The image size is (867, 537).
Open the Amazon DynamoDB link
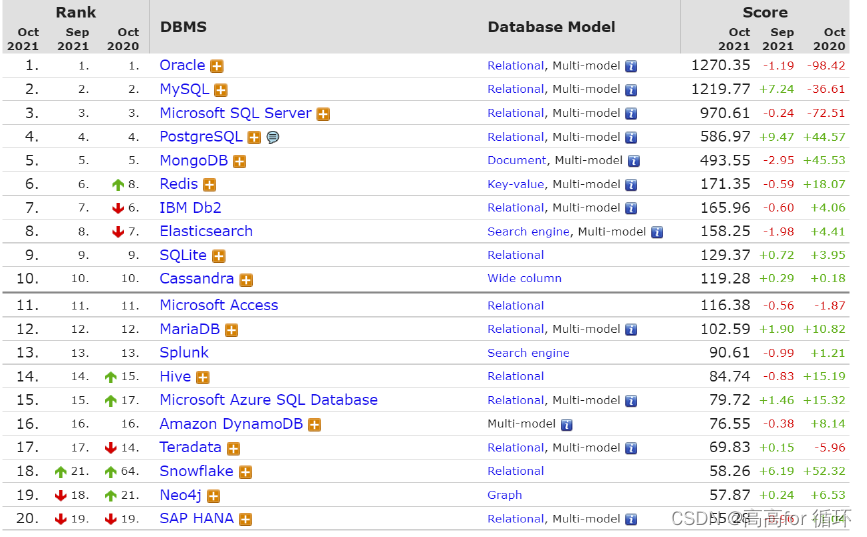click(x=231, y=424)
